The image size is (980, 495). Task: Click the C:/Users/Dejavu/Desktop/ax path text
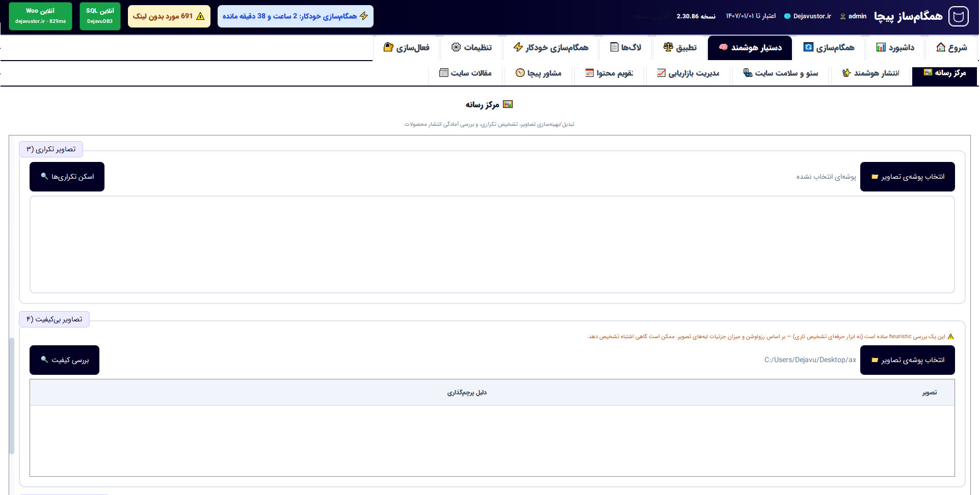[x=810, y=360]
